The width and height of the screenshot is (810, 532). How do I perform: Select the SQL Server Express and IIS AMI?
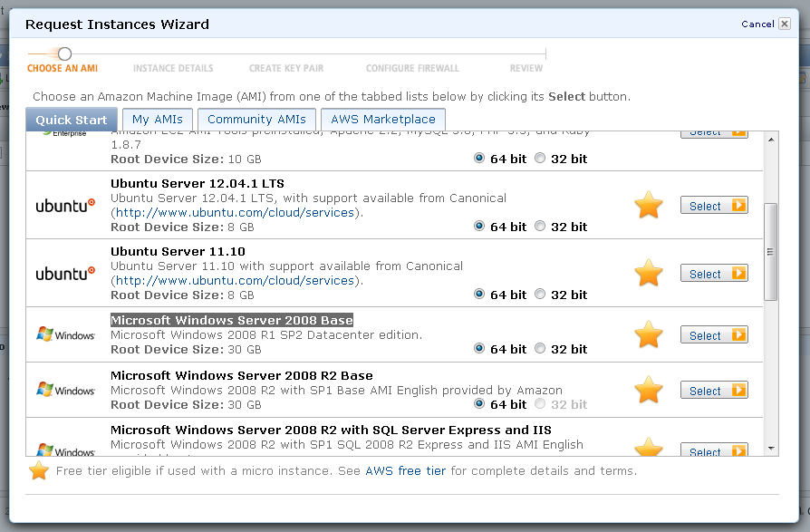714,450
